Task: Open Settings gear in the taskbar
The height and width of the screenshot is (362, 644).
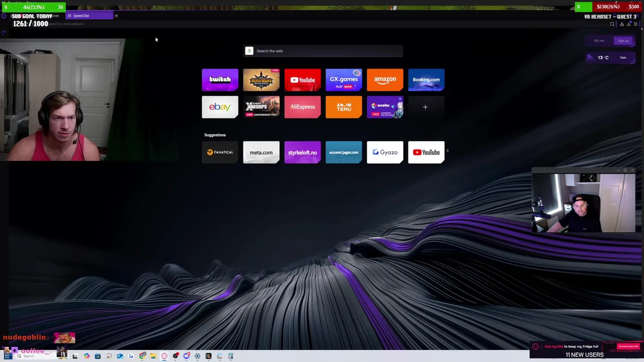Action: [x=197, y=356]
